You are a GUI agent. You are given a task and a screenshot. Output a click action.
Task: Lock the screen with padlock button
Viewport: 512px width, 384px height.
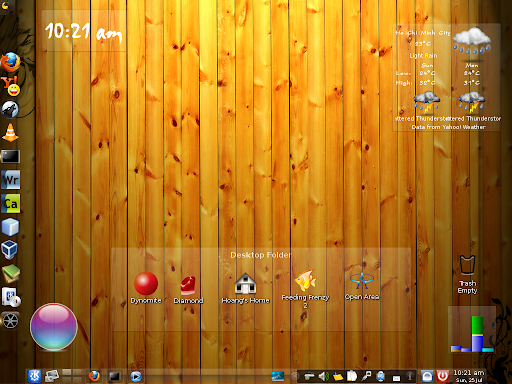(427, 377)
